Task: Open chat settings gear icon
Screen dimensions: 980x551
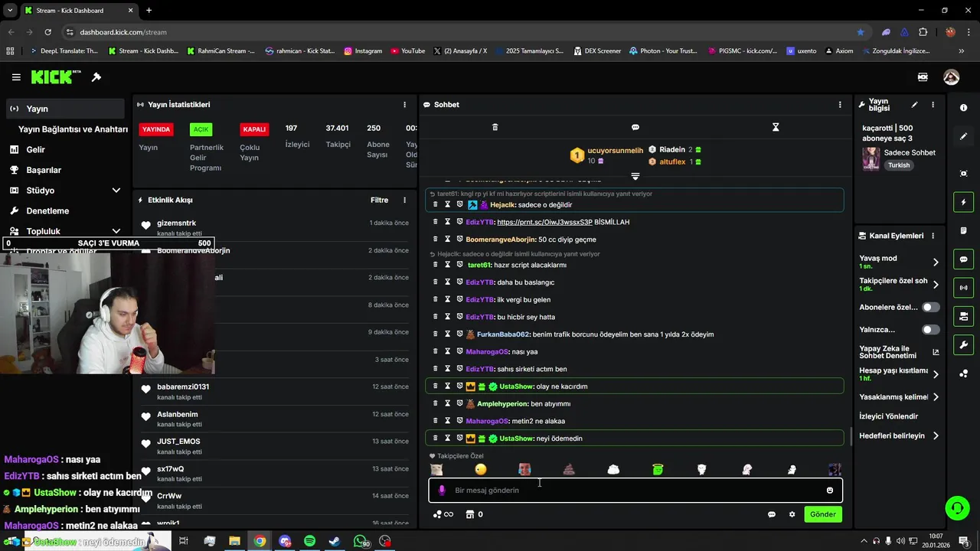Action: click(792, 514)
